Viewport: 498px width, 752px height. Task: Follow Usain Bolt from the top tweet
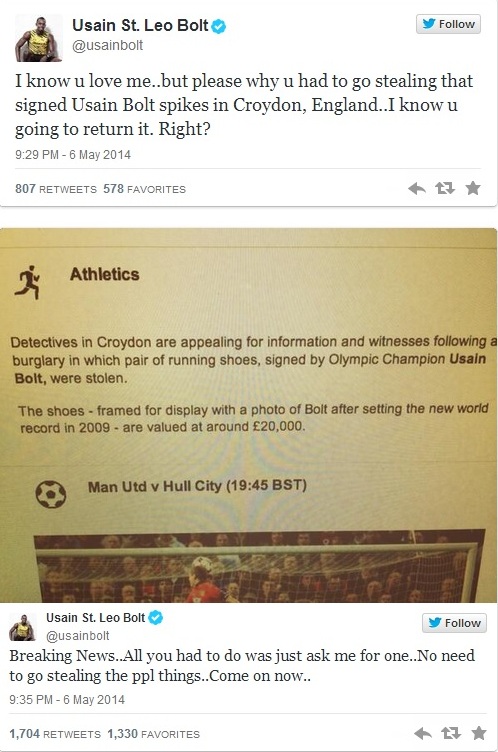[448, 24]
